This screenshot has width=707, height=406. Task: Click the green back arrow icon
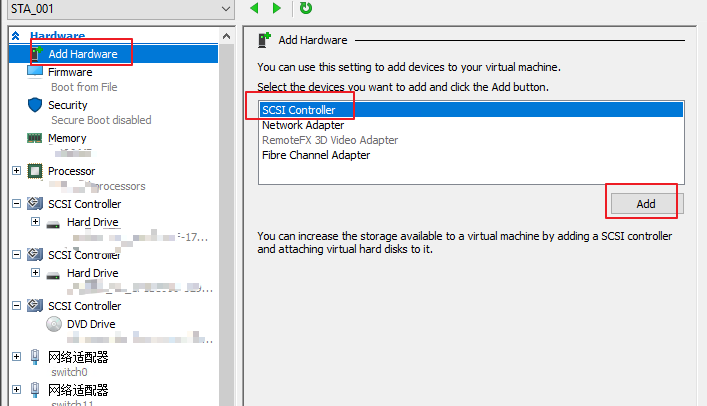point(254,8)
